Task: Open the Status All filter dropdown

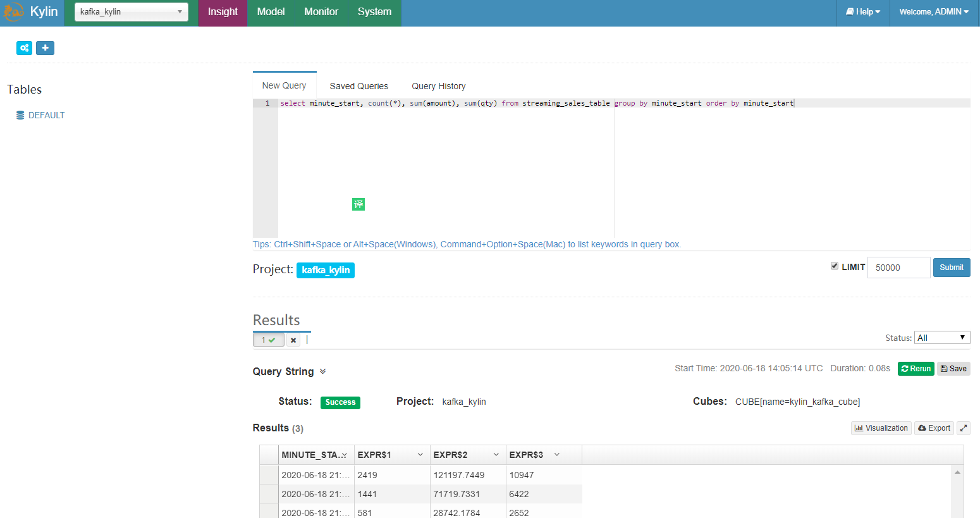Action: pyautogui.click(x=942, y=338)
